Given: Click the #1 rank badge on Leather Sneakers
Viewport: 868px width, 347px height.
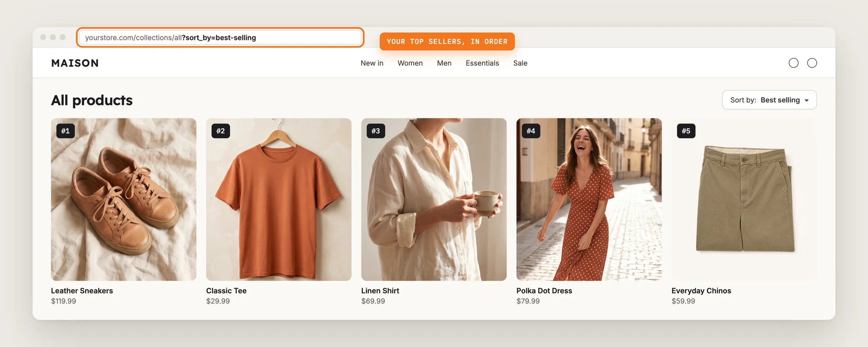Looking at the screenshot, I should click(x=66, y=131).
